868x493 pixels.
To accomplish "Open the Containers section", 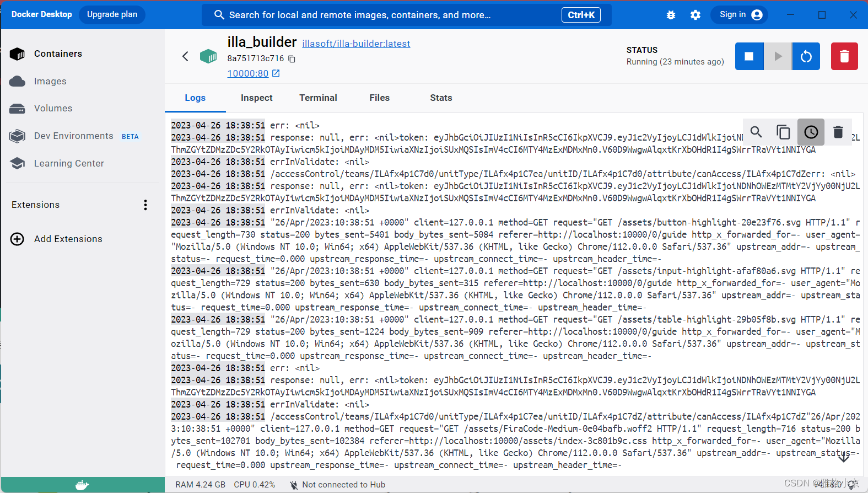I will pos(58,53).
